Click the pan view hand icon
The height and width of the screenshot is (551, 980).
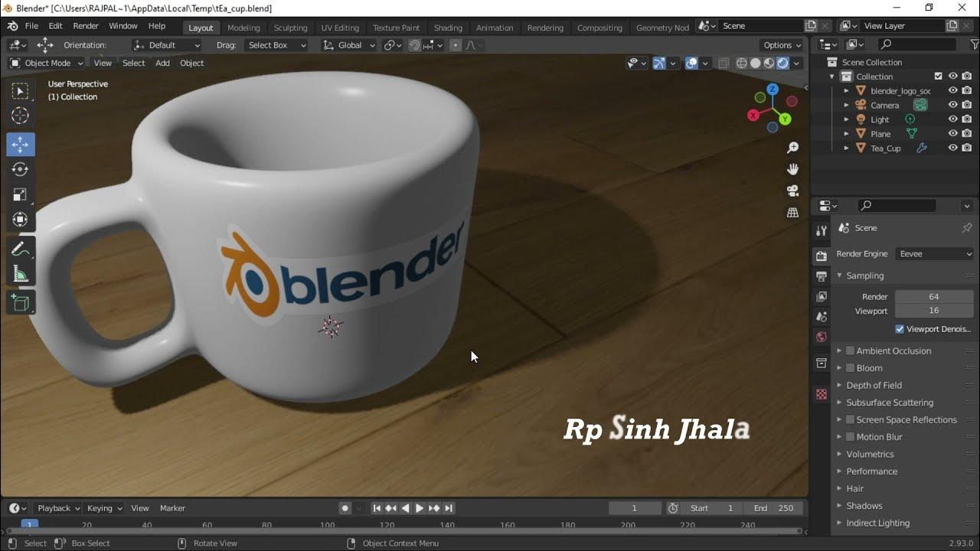pos(793,169)
